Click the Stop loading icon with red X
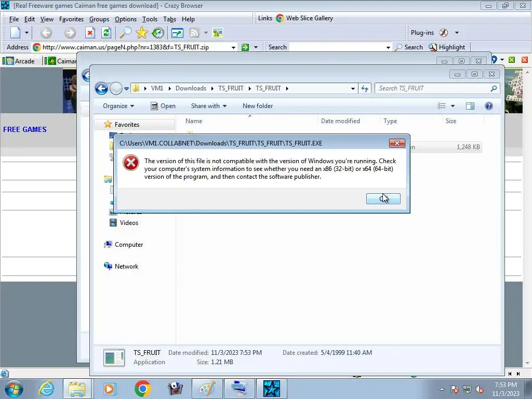This screenshot has height=399, width=532. pos(89,33)
